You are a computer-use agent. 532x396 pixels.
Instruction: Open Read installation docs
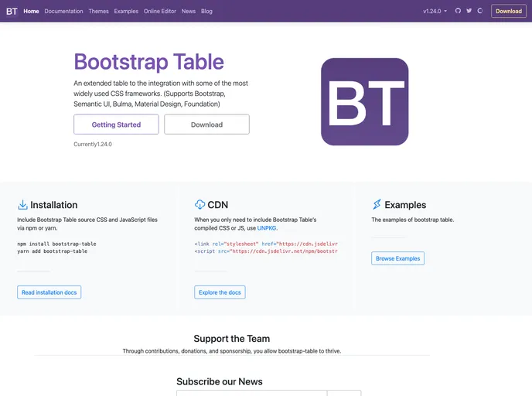coord(49,292)
